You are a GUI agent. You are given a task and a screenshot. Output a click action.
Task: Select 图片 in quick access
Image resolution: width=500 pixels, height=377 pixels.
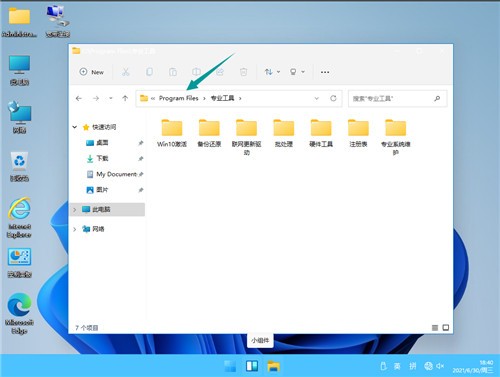[102, 190]
